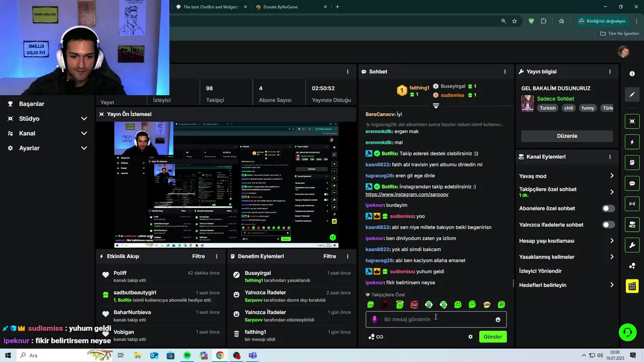Expand the Stüdyo menu chevron
The image size is (644, 362).
pyautogui.click(x=84, y=119)
